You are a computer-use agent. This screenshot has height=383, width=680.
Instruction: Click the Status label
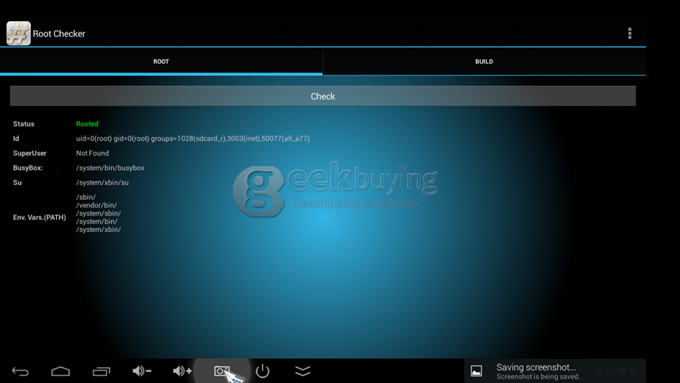tap(23, 124)
